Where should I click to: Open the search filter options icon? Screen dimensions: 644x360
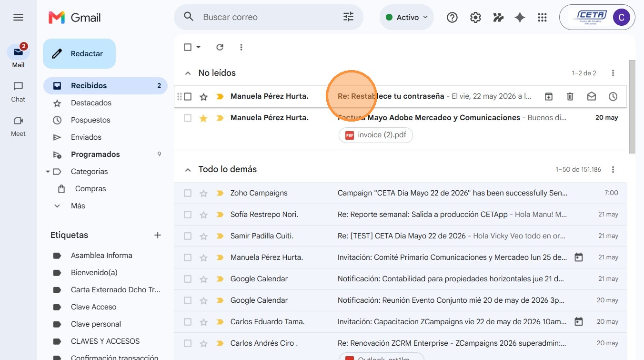pyautogui.click(x=349, y=17)
